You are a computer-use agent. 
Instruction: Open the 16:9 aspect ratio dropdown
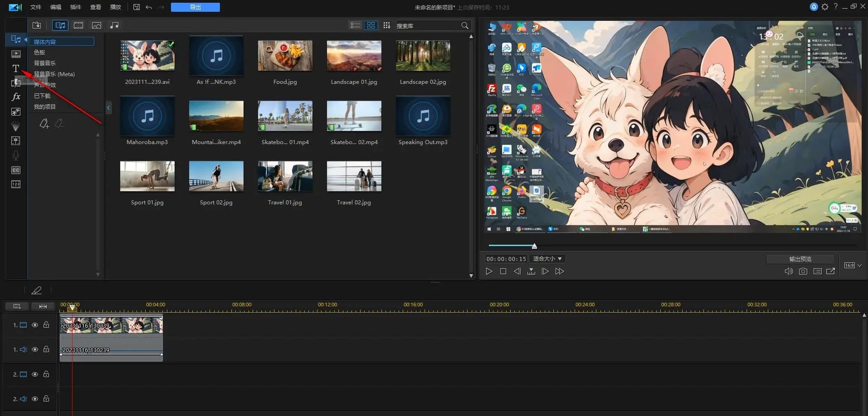tap(853, 266)
